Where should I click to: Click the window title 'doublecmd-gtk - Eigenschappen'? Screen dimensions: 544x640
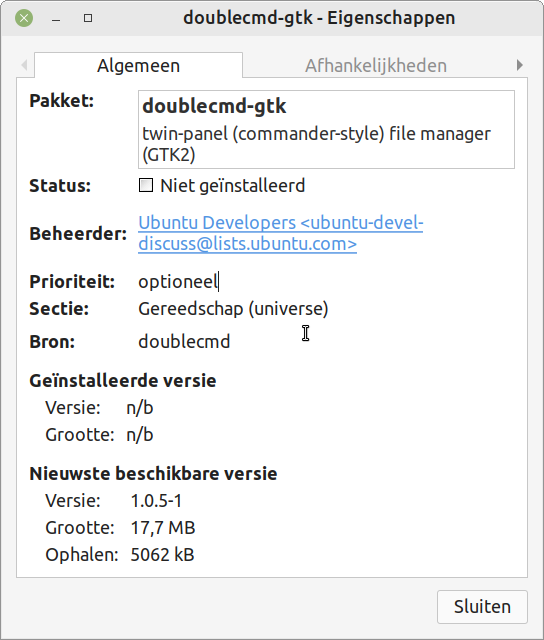[x=319, y=18]
